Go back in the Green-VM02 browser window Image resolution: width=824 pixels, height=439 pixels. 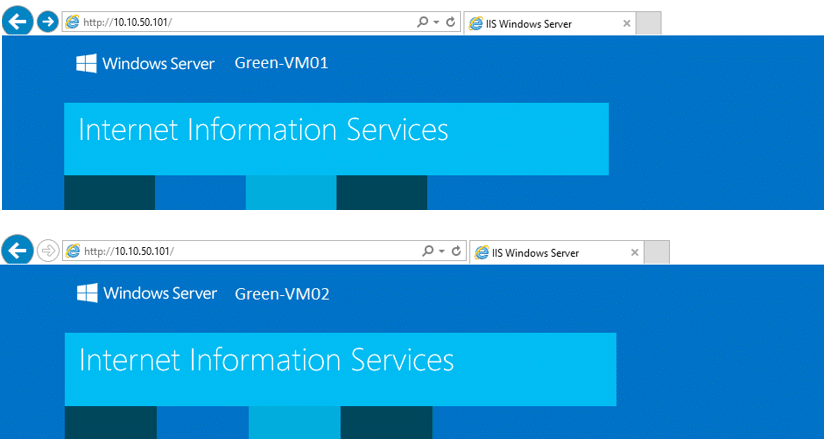18,251
